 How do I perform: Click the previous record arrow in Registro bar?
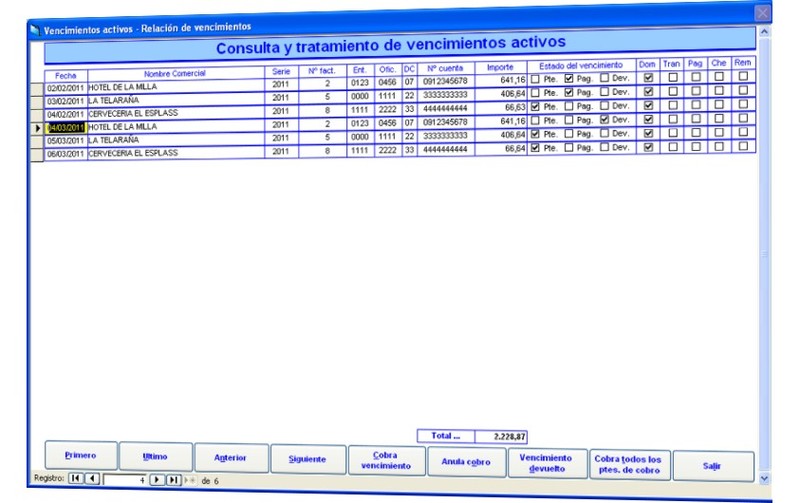point(92,480)
